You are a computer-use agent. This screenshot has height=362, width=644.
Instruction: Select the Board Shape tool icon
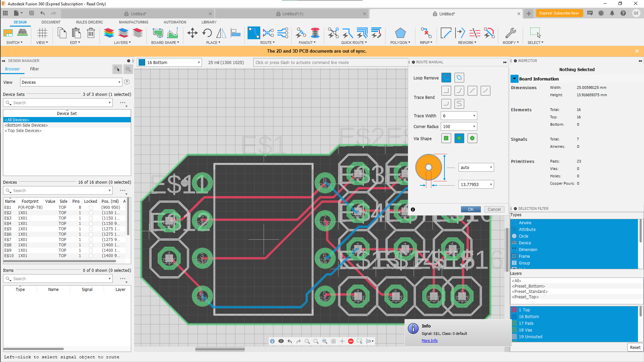coord(158,33)
